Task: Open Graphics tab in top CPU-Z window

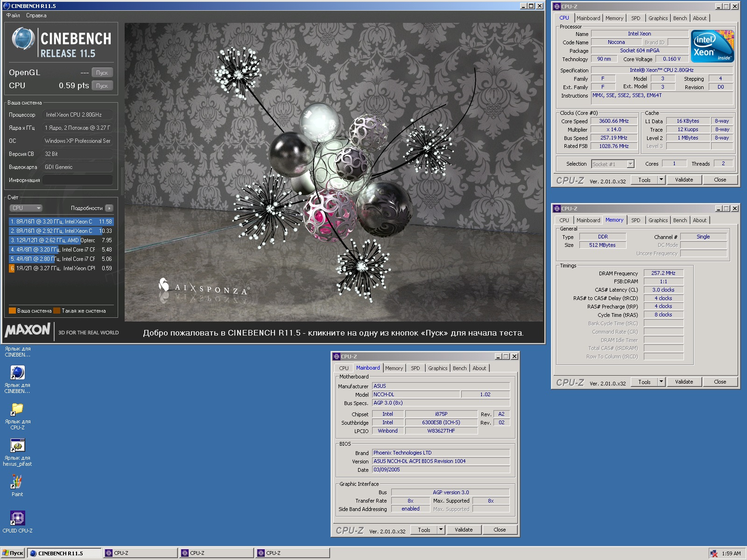Action: tap(658, 18)
